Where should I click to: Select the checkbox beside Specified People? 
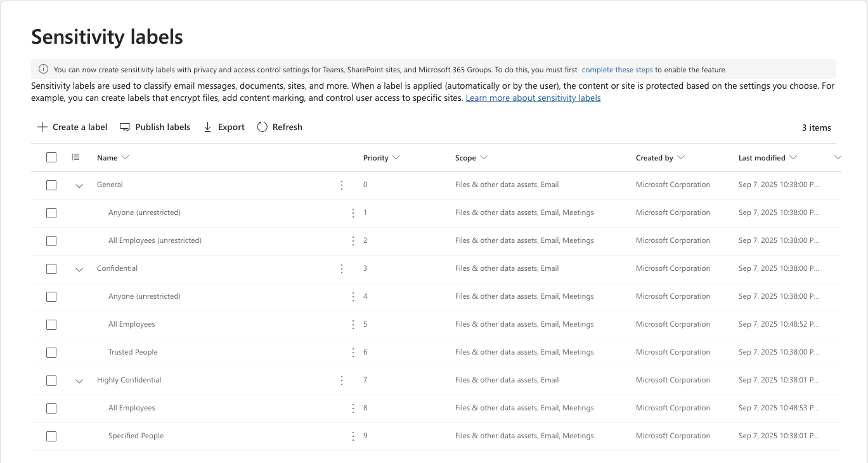pyautogui.click(x=51, y=436)
